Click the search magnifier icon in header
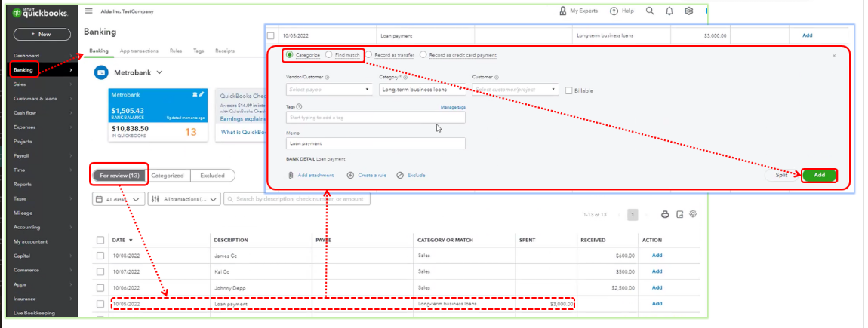 650,11
